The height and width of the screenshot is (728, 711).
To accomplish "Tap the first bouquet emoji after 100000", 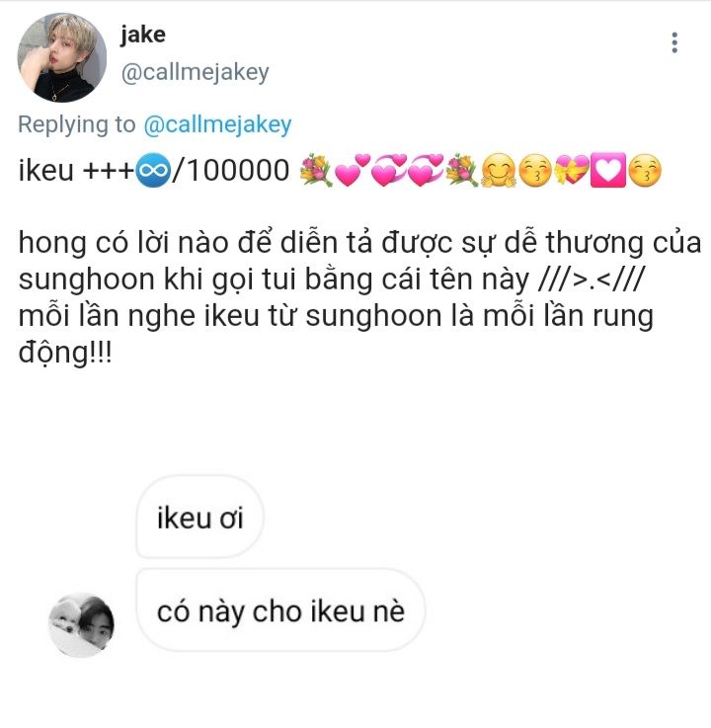I will point(316,170).
